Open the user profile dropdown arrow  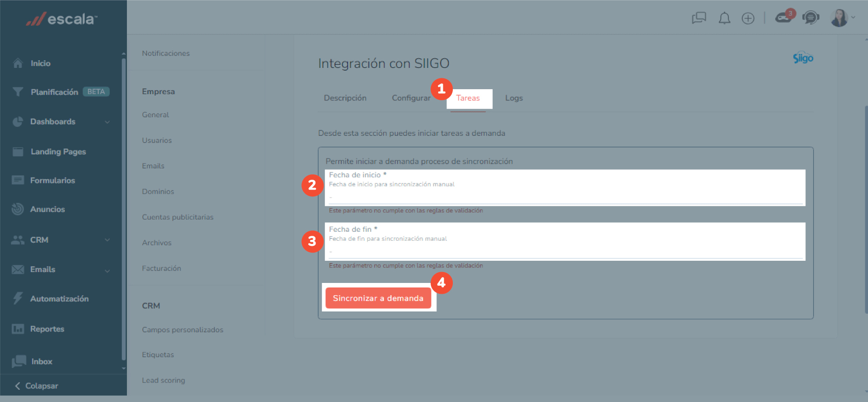[x=853, y=18]
